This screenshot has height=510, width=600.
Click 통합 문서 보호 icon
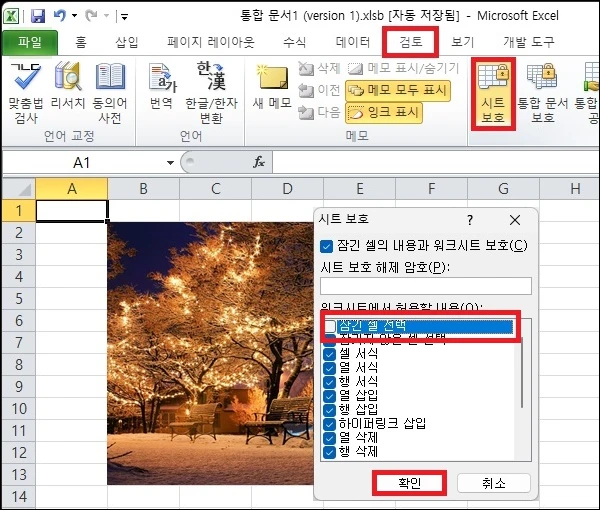pos(542,94)
